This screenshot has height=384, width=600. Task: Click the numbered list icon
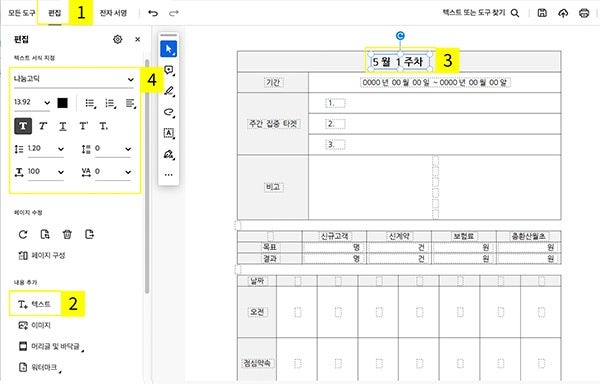pyautogui.click(x=111, y=103)
